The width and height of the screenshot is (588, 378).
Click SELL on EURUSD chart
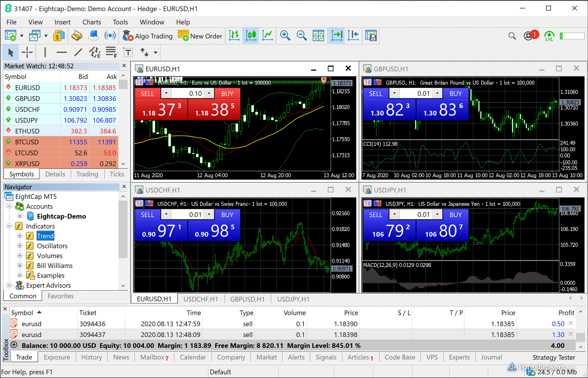tap(147, 94)
